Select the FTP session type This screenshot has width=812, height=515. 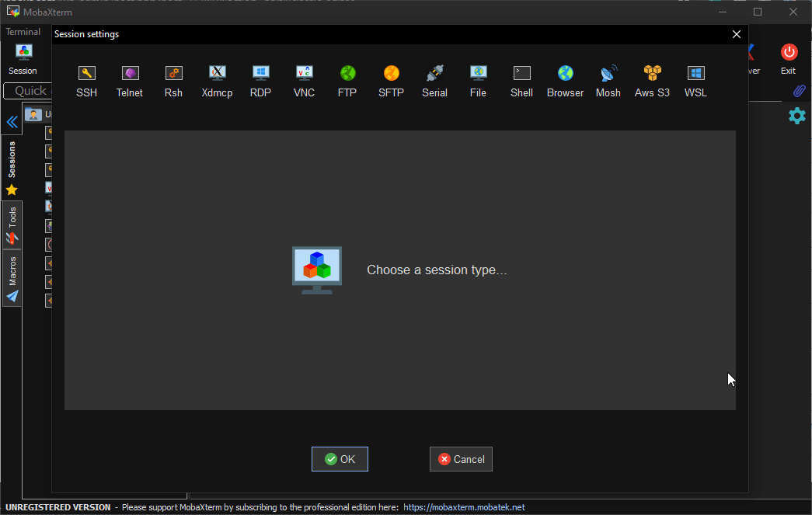(x=347, y=82)
